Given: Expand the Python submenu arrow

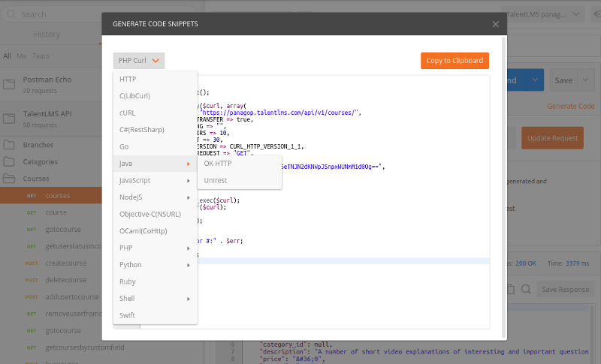Looking at the screenshot, I should click(189, 265).
